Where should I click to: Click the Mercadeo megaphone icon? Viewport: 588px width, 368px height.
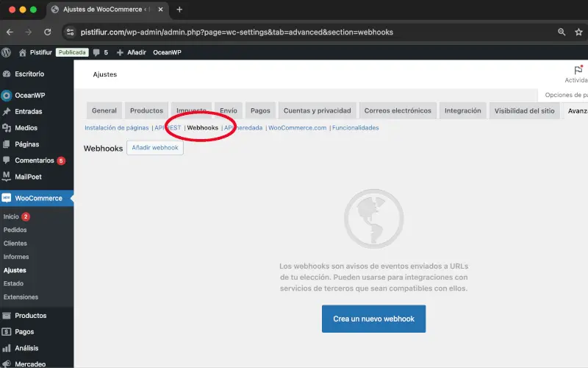(x=7, y=364)
